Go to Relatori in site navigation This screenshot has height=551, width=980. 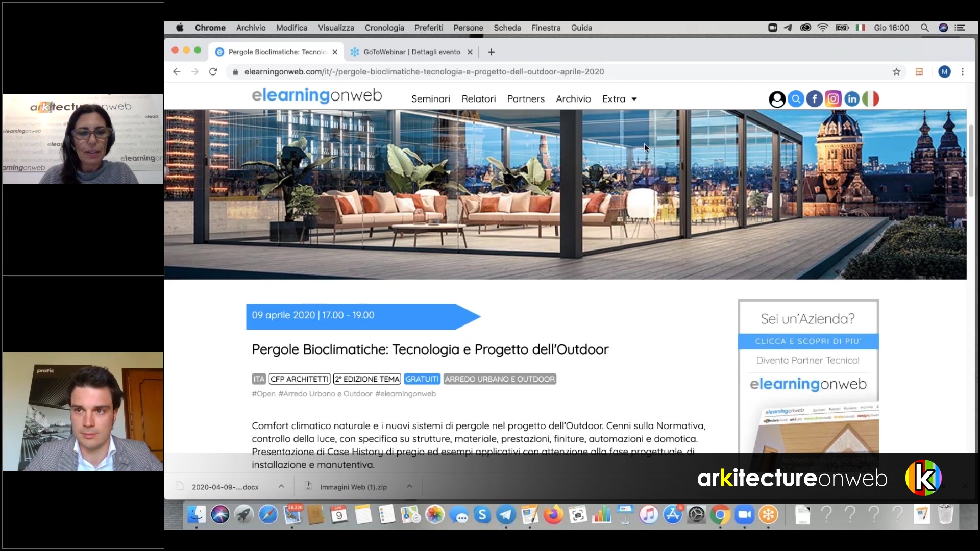(x=478, y=99)
